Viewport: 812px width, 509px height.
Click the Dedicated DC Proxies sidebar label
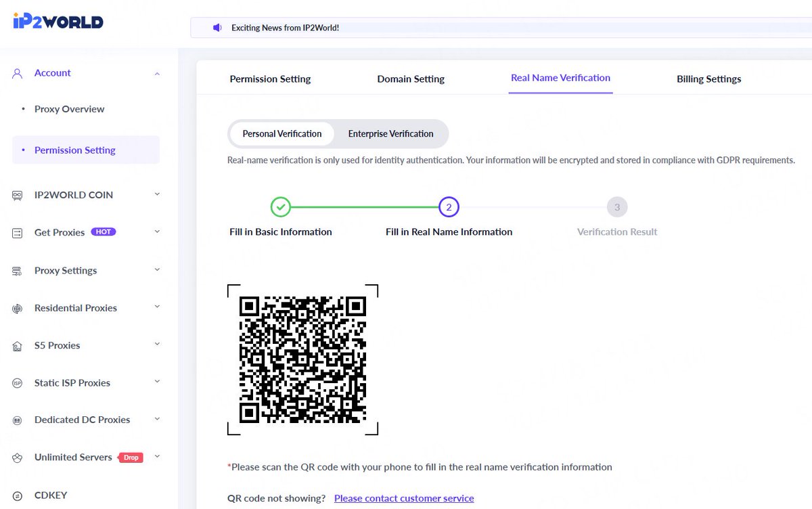[82, 420]
